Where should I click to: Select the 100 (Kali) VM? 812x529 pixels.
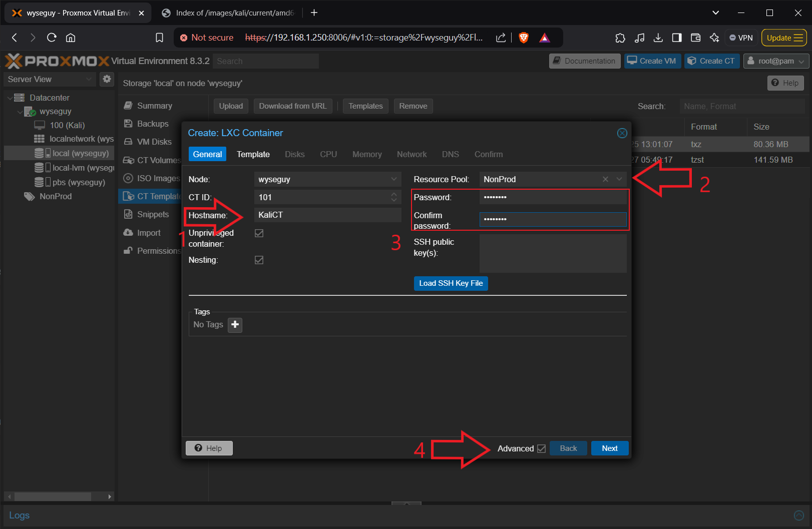[67, 125]
